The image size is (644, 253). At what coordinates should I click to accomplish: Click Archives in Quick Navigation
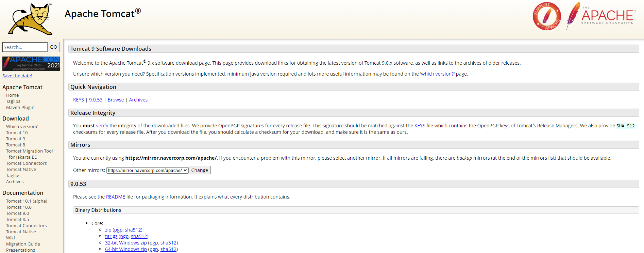coord(138,100)
